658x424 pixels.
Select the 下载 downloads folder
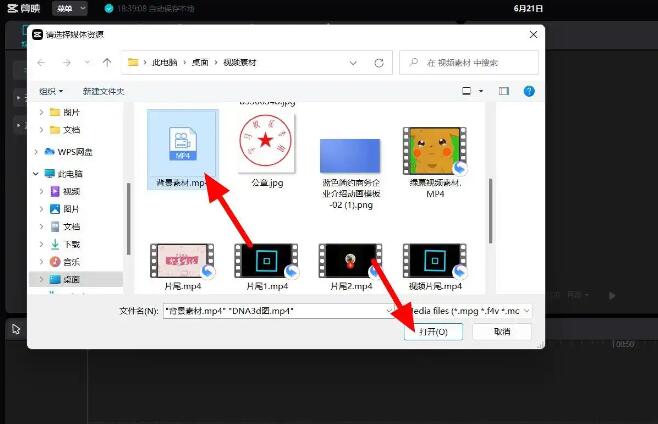(71, 244)
